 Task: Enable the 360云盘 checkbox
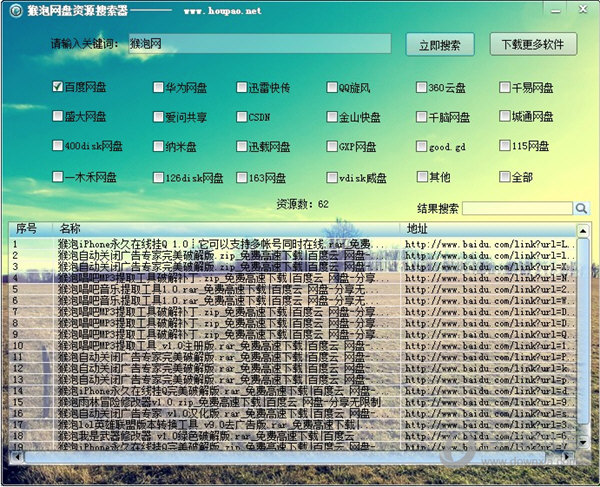click(x=421, y=87)
